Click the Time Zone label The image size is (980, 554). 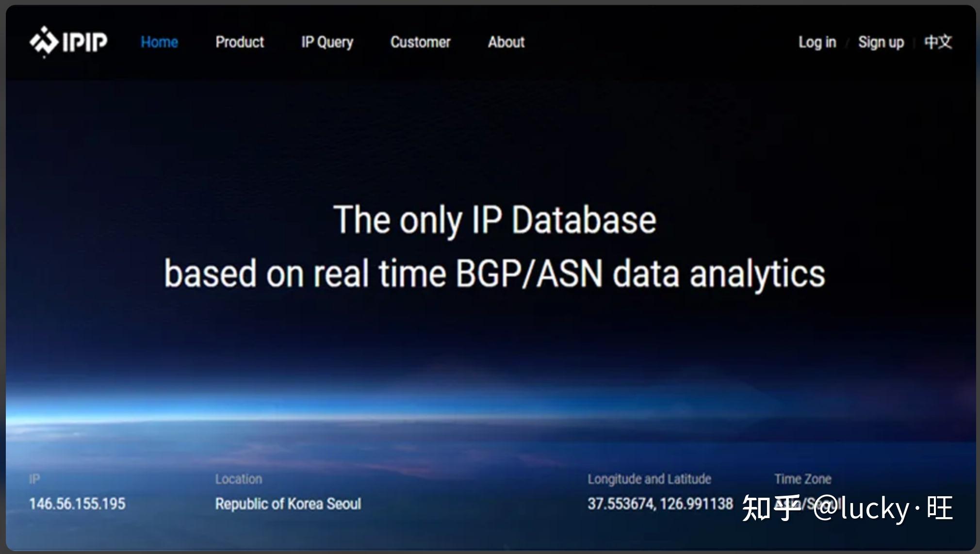pyautogui.click(x=802, y=479)
